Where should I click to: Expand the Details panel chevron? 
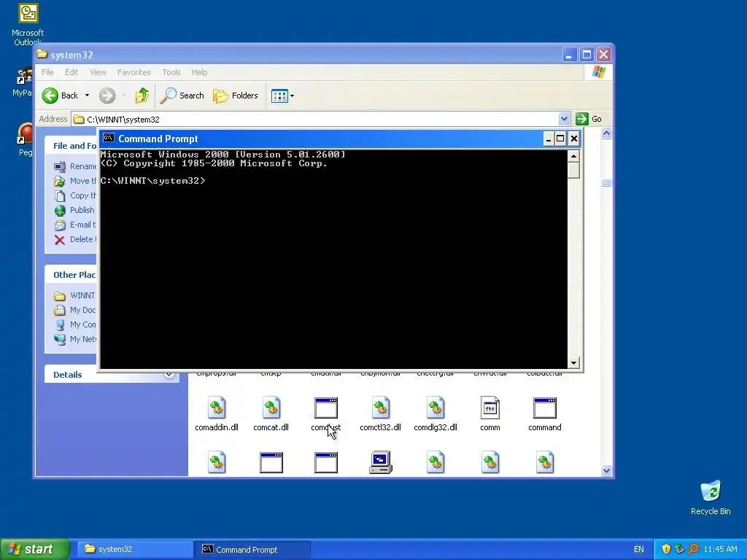169,375
